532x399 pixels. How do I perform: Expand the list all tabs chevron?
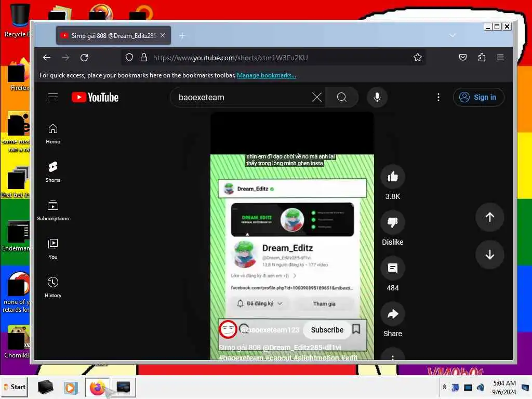tap(453, 35)
